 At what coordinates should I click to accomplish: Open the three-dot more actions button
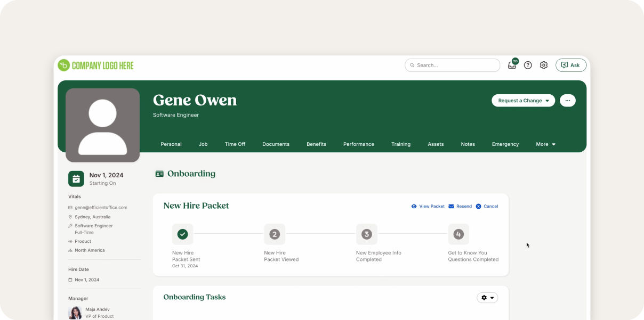coord(568,101)
